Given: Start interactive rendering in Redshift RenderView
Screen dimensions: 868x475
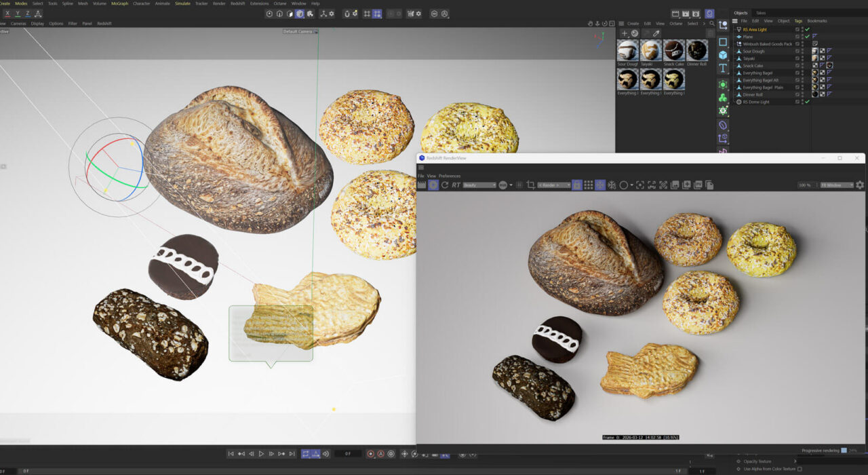Looking at the screenshot, I should click(433, 184).
